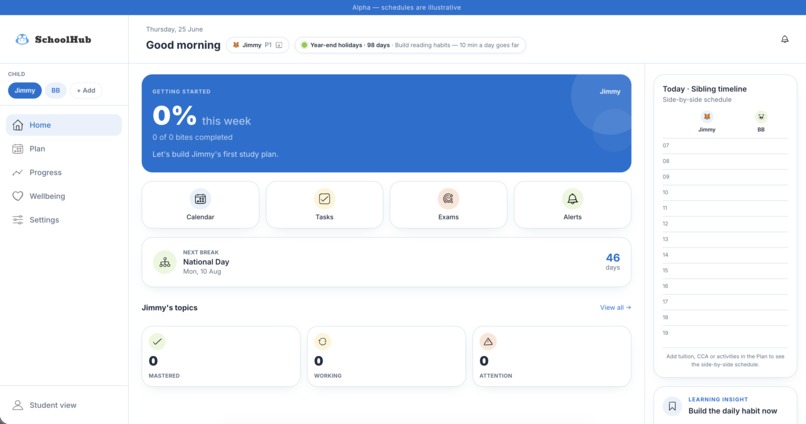This screenshot has height=424, width=806.
Task: Open the Calendar quick card
Action: 200,205
